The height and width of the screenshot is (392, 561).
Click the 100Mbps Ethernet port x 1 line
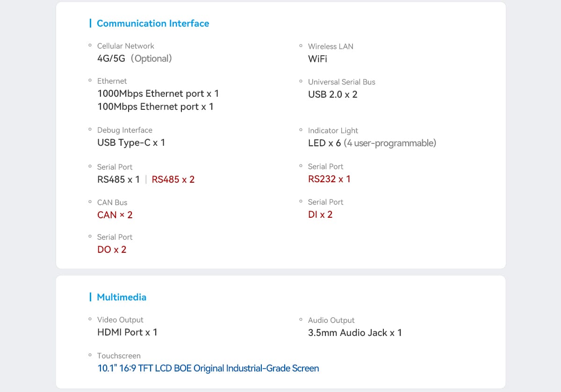pyautogui.click(x=155, y=107)
